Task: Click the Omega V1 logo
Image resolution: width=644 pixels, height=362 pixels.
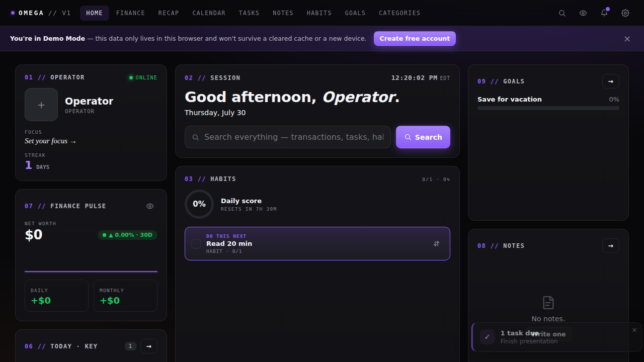Action: pos(41,13)
